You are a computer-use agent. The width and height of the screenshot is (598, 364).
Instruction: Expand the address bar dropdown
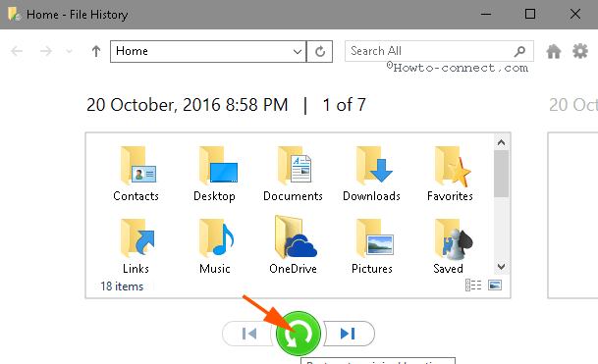[298, 51]
